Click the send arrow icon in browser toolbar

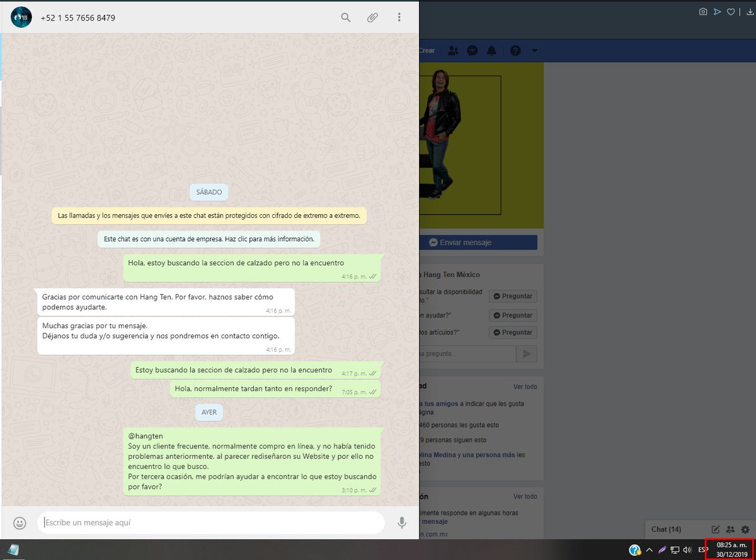pyautogui.click(x=717, y=11)
